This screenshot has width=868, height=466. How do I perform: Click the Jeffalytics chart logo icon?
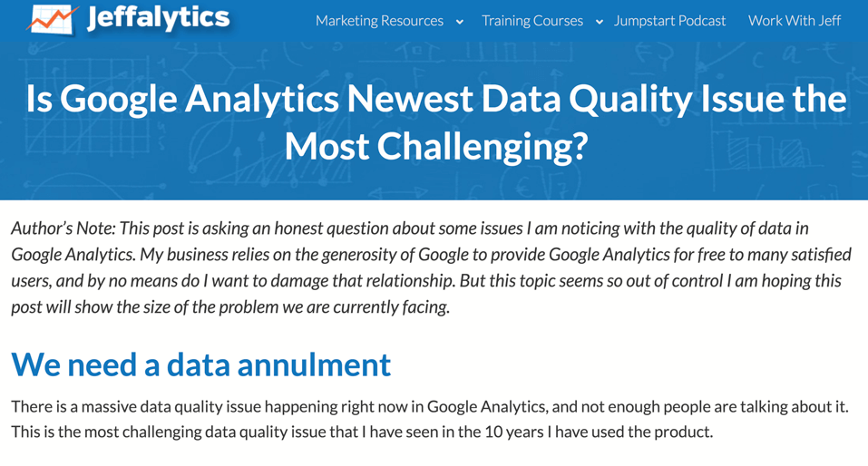click(52, 19)
